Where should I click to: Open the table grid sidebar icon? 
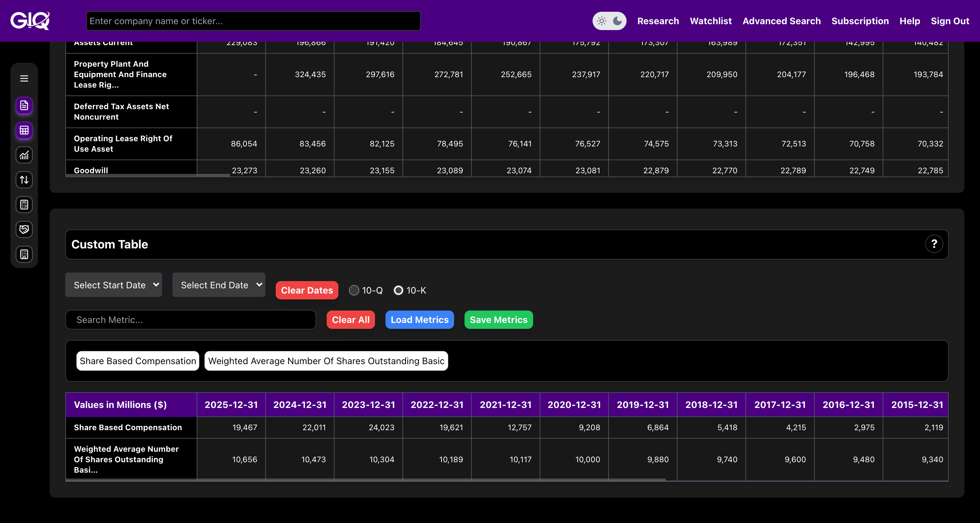(x=24, y=130)
